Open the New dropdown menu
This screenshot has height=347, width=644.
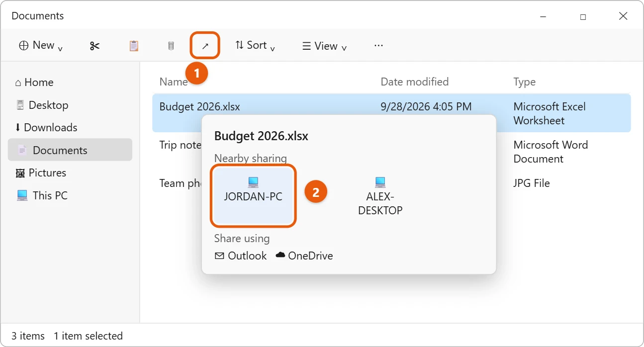41,46
